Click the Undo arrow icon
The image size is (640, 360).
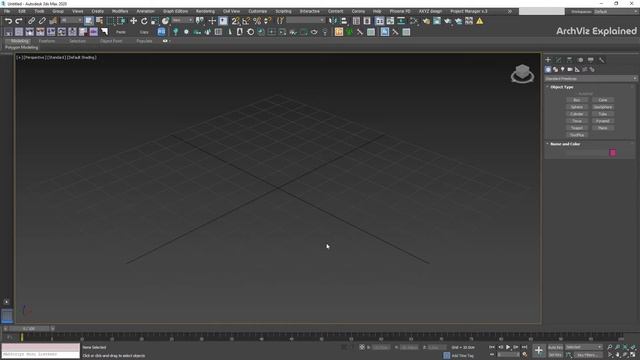coord(8,21)
